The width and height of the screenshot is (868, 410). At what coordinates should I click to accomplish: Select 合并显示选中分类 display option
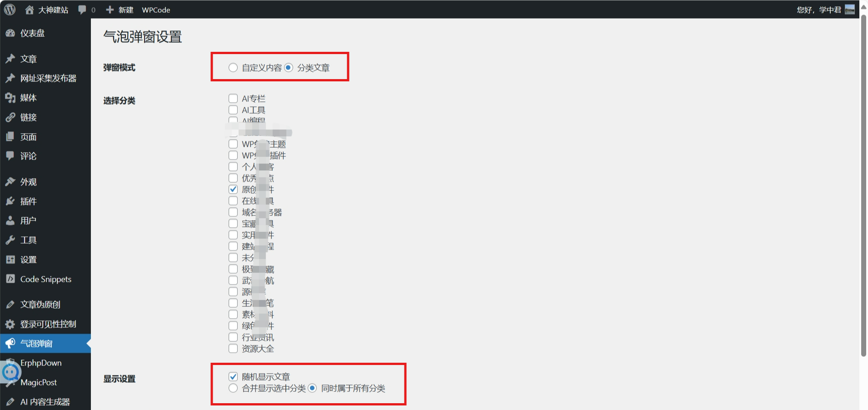[x=233, y=389]
